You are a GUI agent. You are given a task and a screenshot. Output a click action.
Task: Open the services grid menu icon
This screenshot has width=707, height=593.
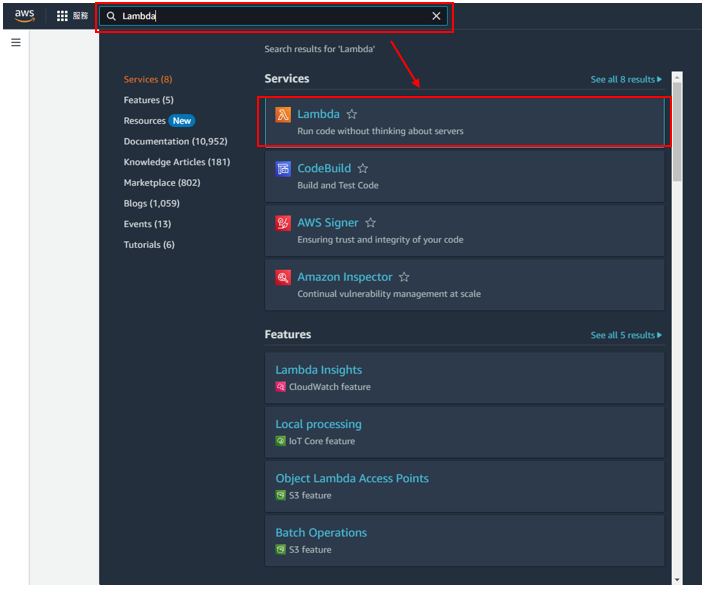coord(62,16)
